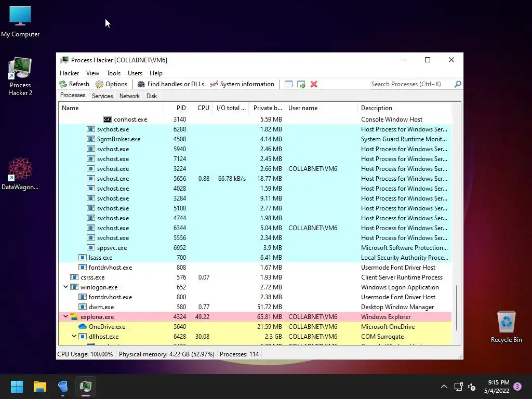Viewport: 532px width, 399px height.
Task: Click the process list vertical scrollbar thumb
Action: (x=457, y=308)
